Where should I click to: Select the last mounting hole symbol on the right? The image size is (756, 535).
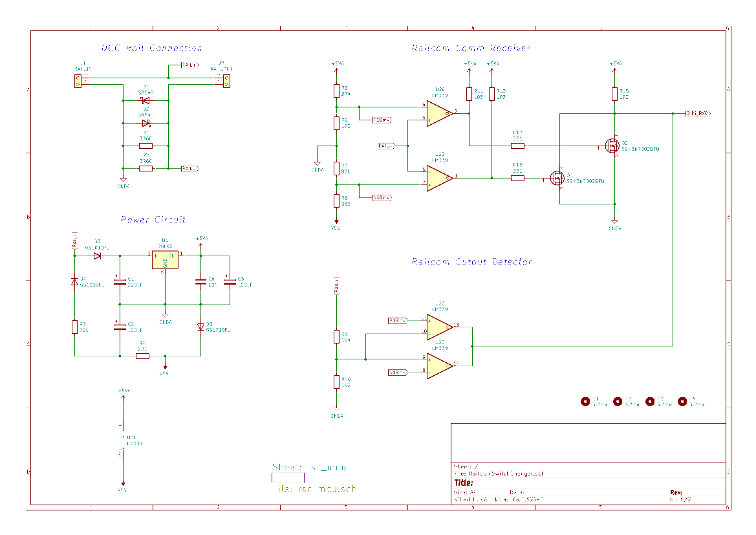point(682,402)
